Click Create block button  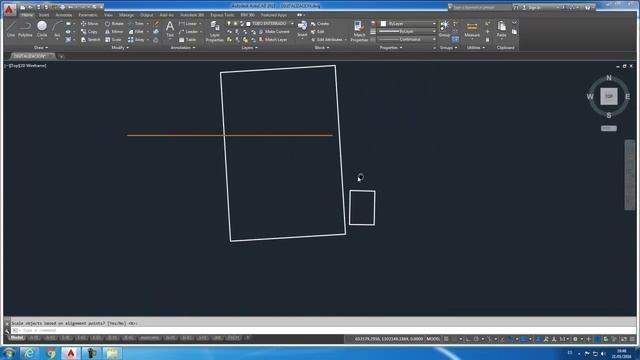point(320,24)
